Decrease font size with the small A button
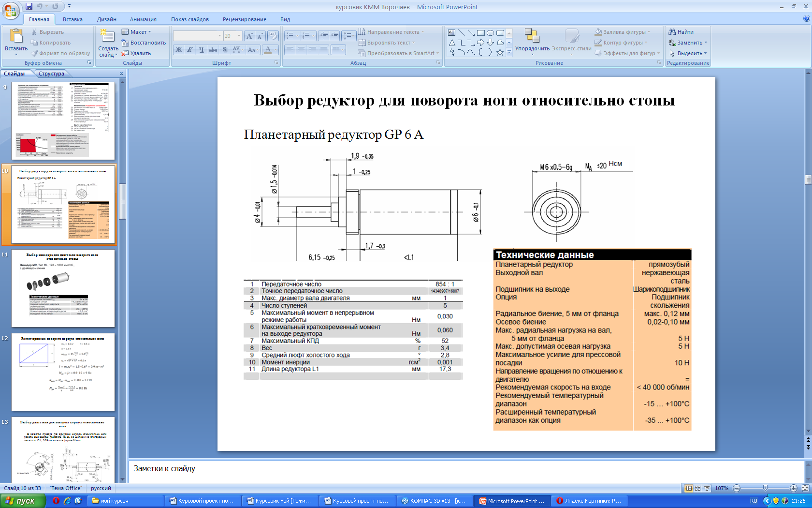The image size is (812, 508). coord(260,36)
